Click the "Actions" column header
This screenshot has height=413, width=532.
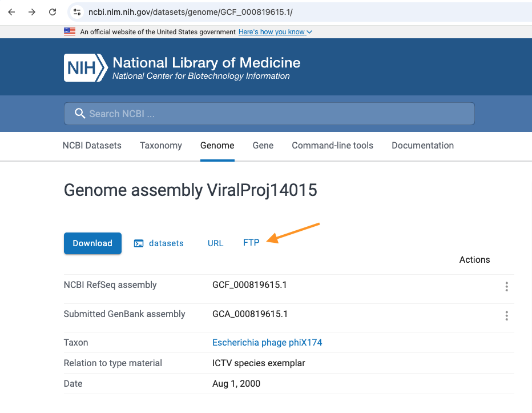point(474,259)
